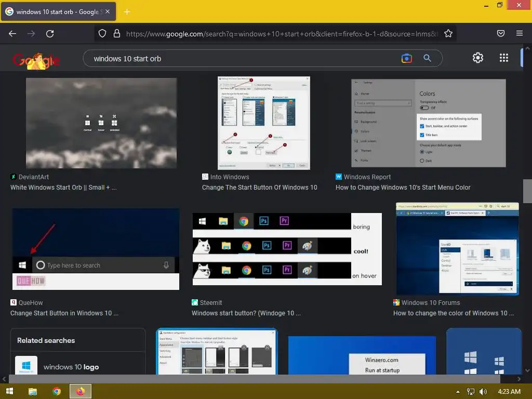Click the magnifier search button
This screenshot has height=399, width=532.
point(427,58)
